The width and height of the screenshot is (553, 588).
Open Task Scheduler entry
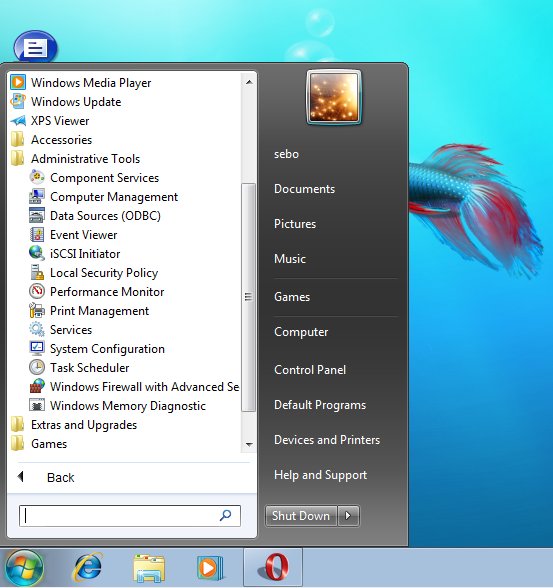(x=79, y=368)
